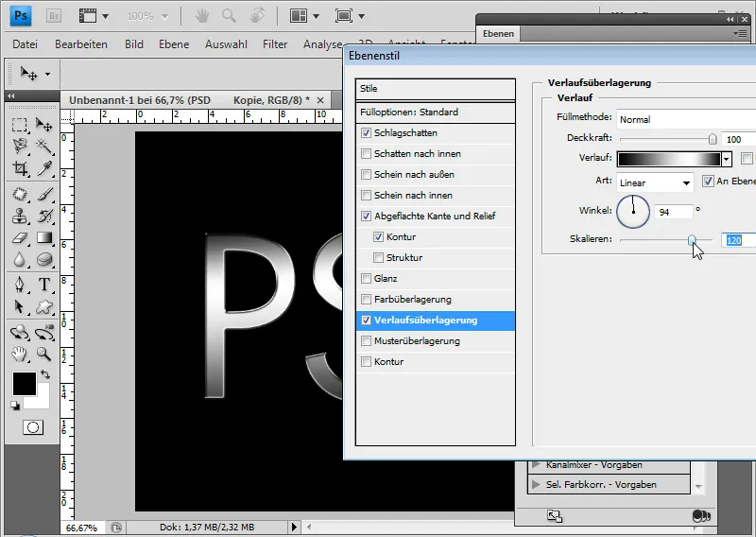Open the gradient picker arrow beside Verlauf
The height and width of the screenshot is (537, 756).
(x=726, y=159)
